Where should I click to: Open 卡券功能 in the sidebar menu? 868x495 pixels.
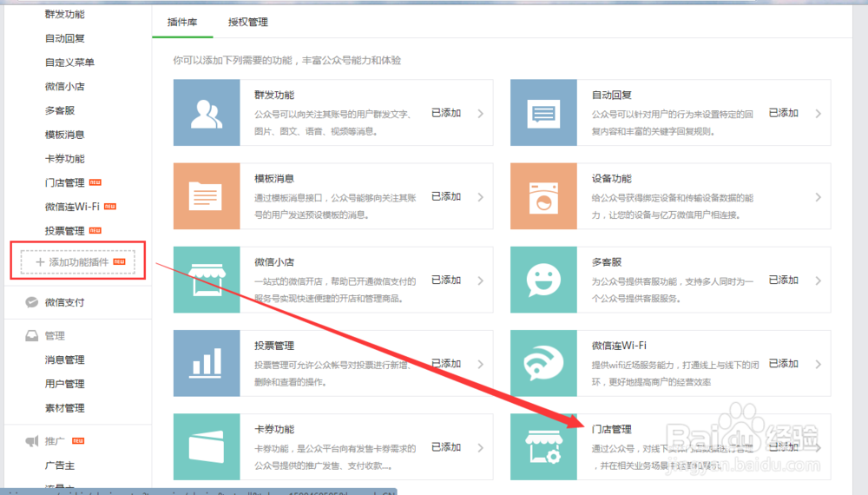[x=65, y=159]
